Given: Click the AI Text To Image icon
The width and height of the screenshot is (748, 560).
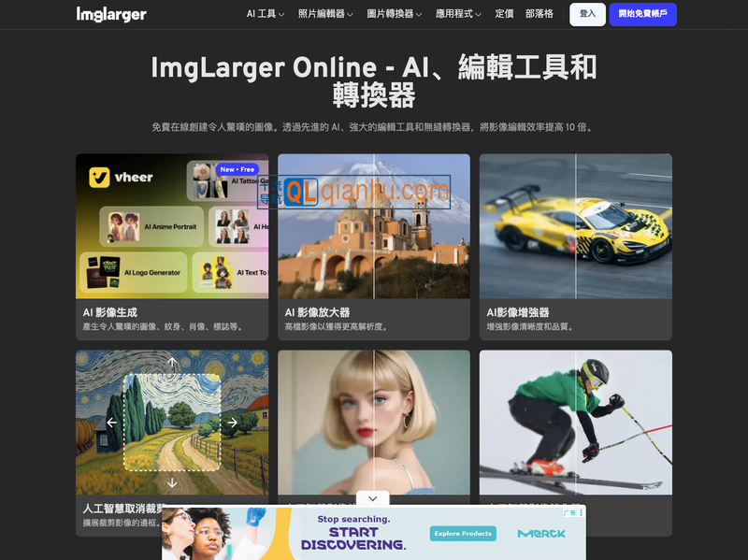Looking at the screenshot, I should [217, 272].
